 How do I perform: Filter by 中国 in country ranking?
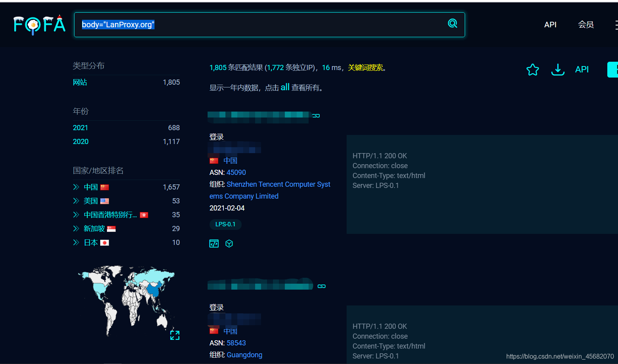91,187
